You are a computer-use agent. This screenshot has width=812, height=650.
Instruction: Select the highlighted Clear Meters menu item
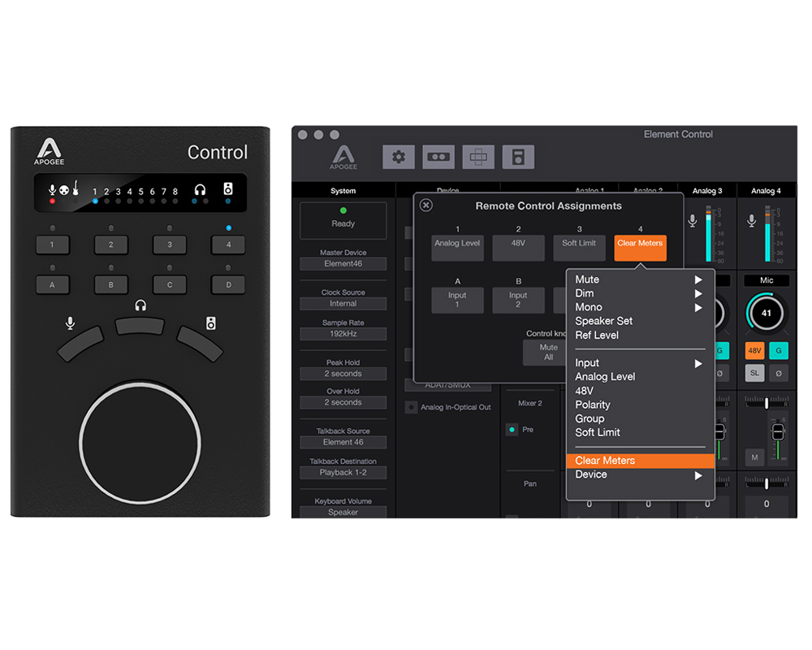640,461
